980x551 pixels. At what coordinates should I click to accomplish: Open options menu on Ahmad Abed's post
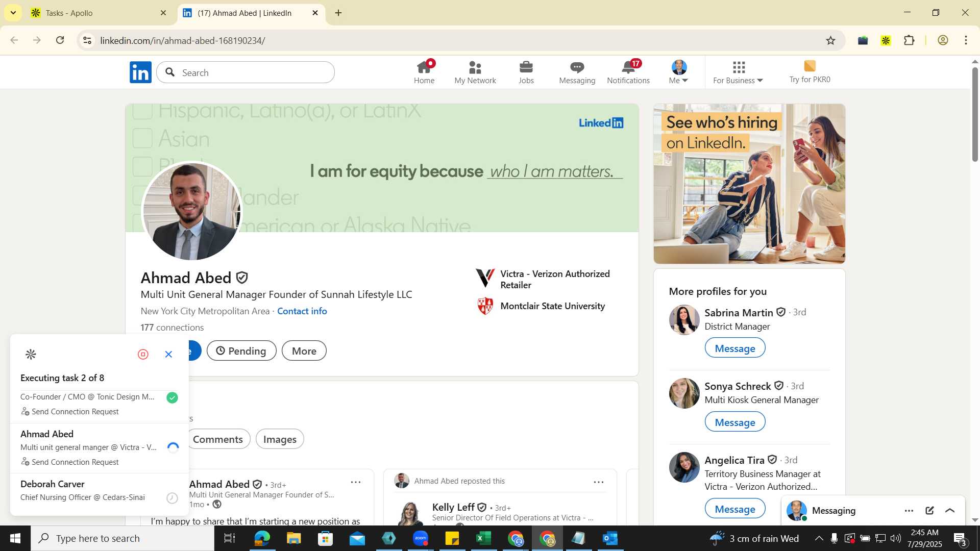(x=356, y=482)
